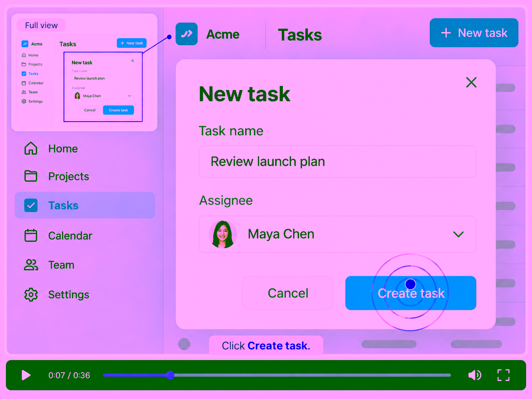Click the Create task button

(x=411, y=293)
